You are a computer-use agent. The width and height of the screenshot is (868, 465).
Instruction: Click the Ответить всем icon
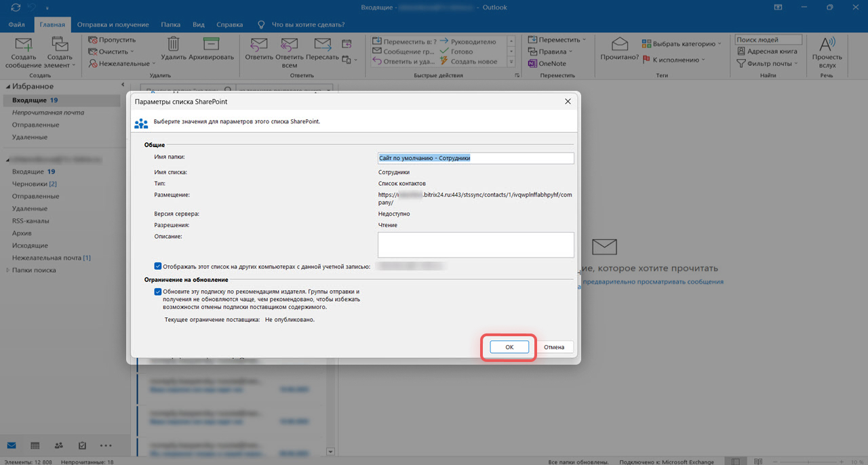[x=290, y=45]
